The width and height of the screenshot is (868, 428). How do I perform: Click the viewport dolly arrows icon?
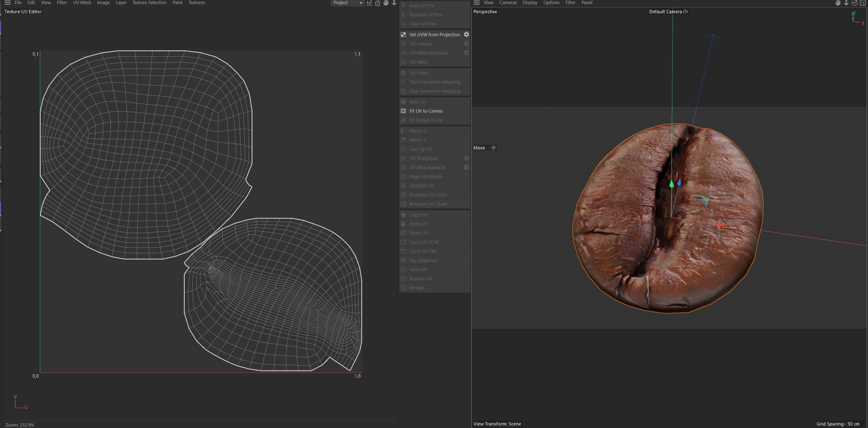click(846, 3)
